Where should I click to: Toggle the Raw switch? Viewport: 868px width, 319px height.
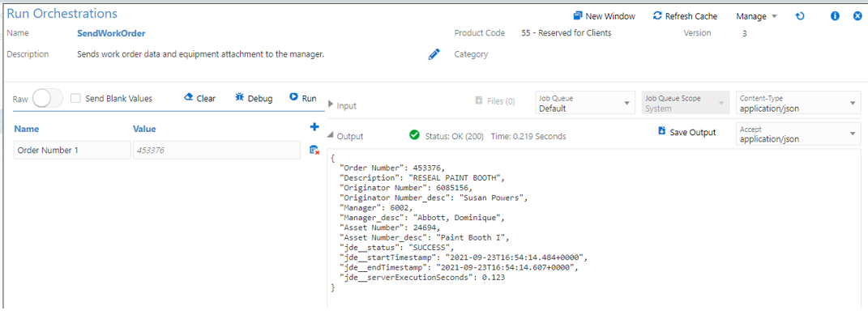click(48, 99)
